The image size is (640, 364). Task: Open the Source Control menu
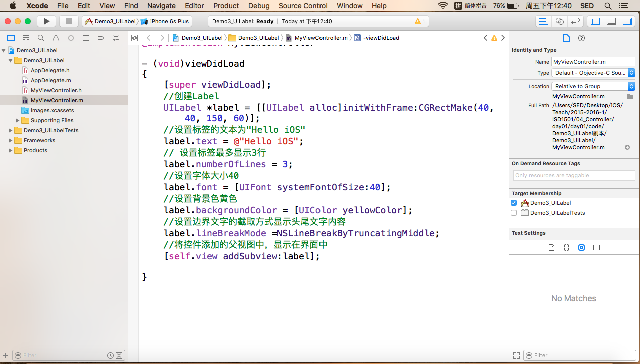coord(303,6)
